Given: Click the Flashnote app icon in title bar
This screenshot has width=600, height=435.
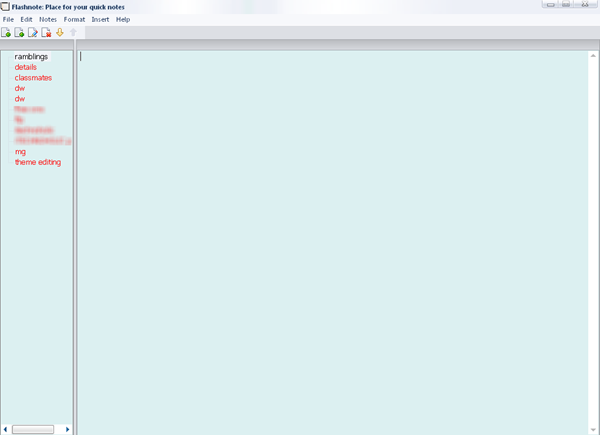Looking at the screenshot, I should 5,7.
